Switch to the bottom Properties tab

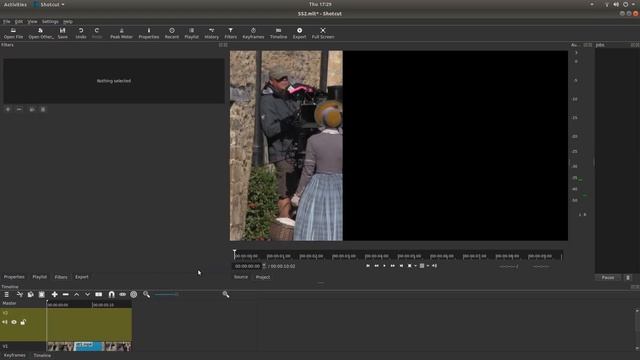tap(14, 277)
